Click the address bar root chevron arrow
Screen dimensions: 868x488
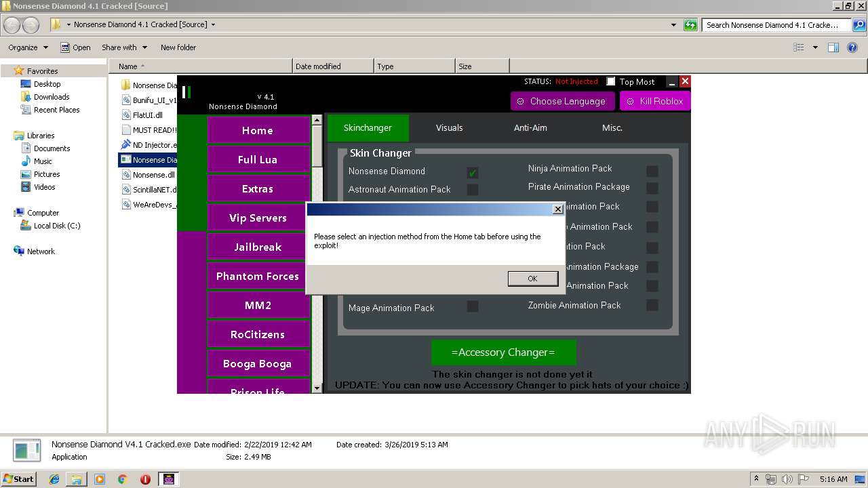(68, 24)
